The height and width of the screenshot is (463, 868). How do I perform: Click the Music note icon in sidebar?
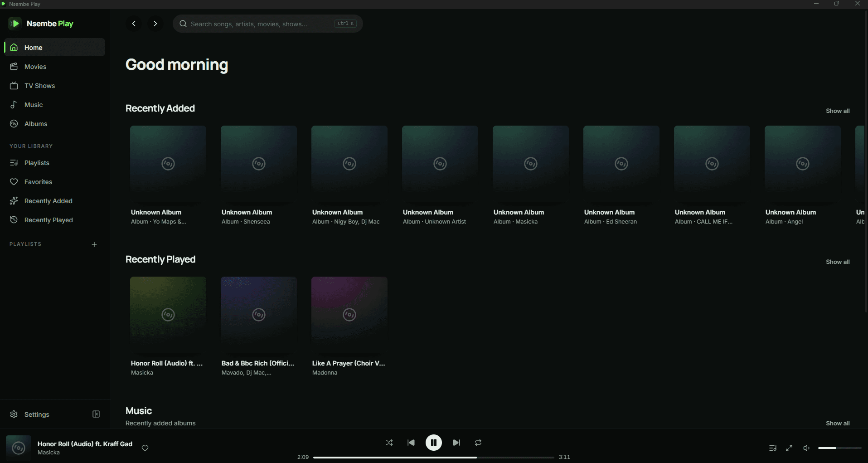tap(14, 105)
